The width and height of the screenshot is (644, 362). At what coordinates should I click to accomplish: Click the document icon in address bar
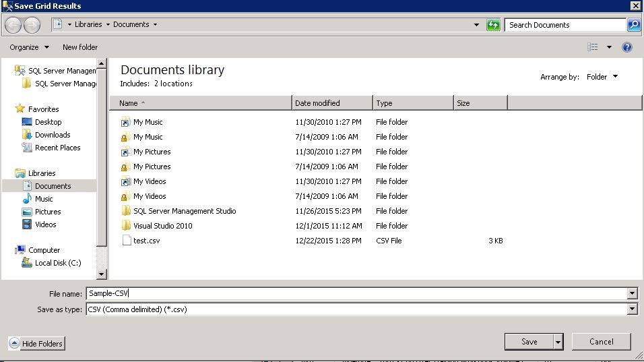[58, 24]
